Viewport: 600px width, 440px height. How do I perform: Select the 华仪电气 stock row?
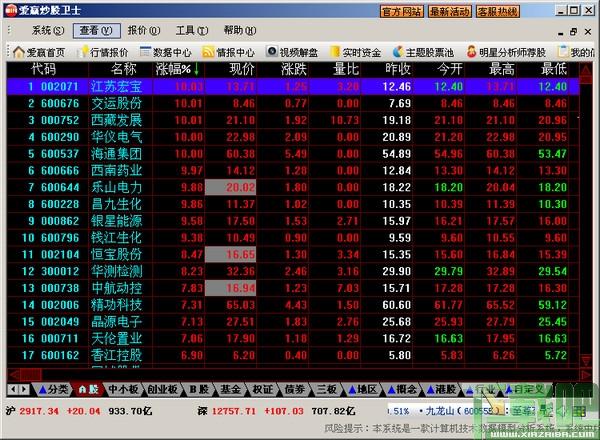293,137
